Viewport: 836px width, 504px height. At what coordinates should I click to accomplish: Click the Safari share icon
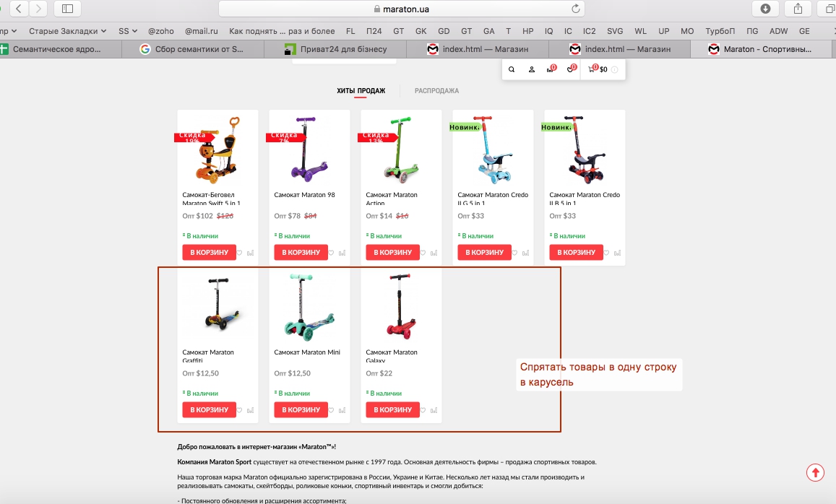(x=798, y=9)
